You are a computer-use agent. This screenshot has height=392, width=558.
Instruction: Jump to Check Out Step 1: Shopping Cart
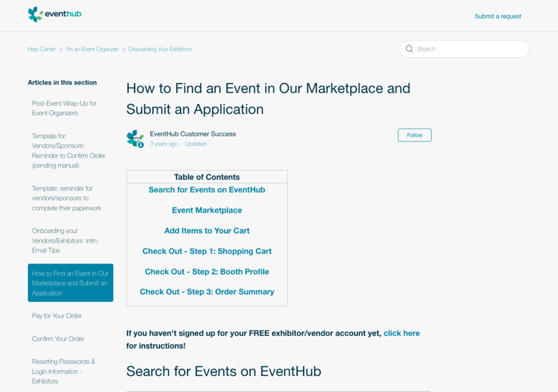coord(206,251)
